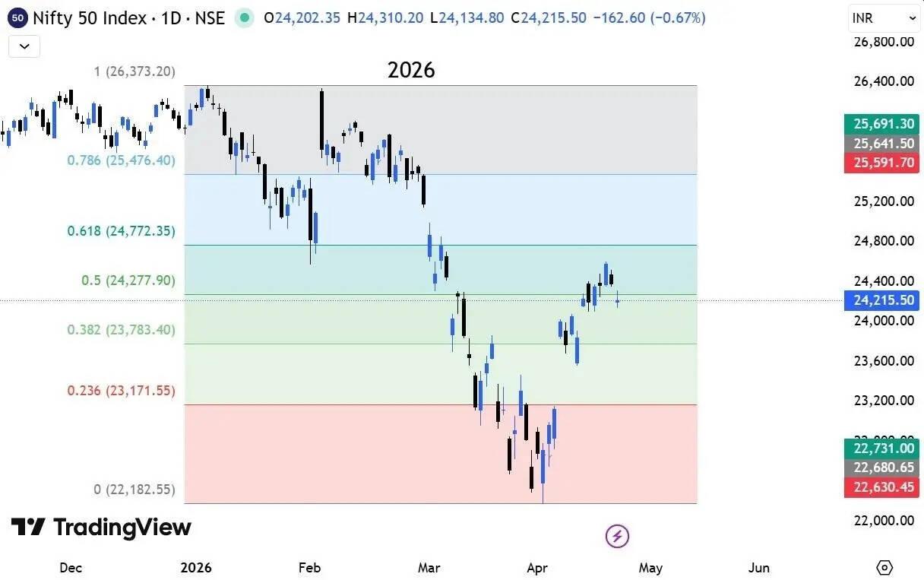Click the Nifty 50 symbol logo icon

(18, 17)
